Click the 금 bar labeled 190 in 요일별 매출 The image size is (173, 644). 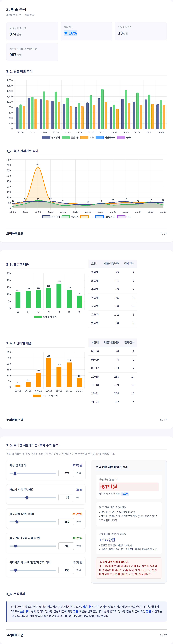pos(59,296)
